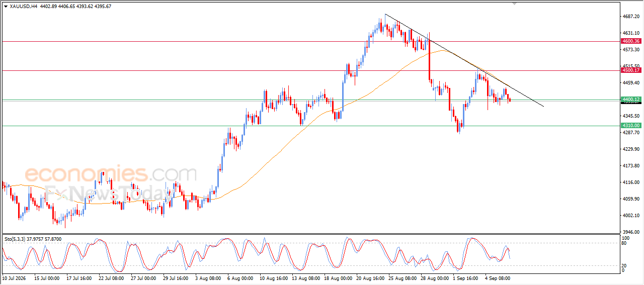The image size is (644, 285).
Task: Click the 6 Aug 00:00 date label
Action: coord(240,277)
